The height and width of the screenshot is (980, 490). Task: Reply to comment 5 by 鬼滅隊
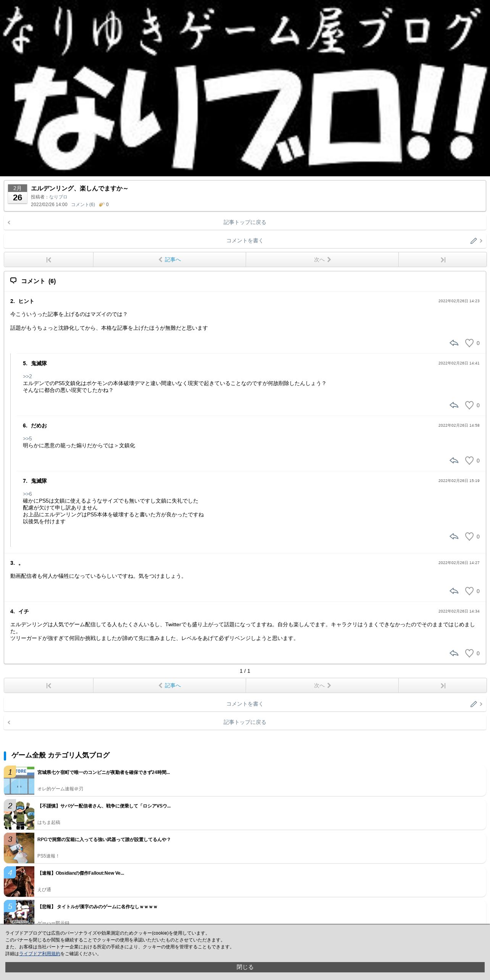tap(454, 405)
